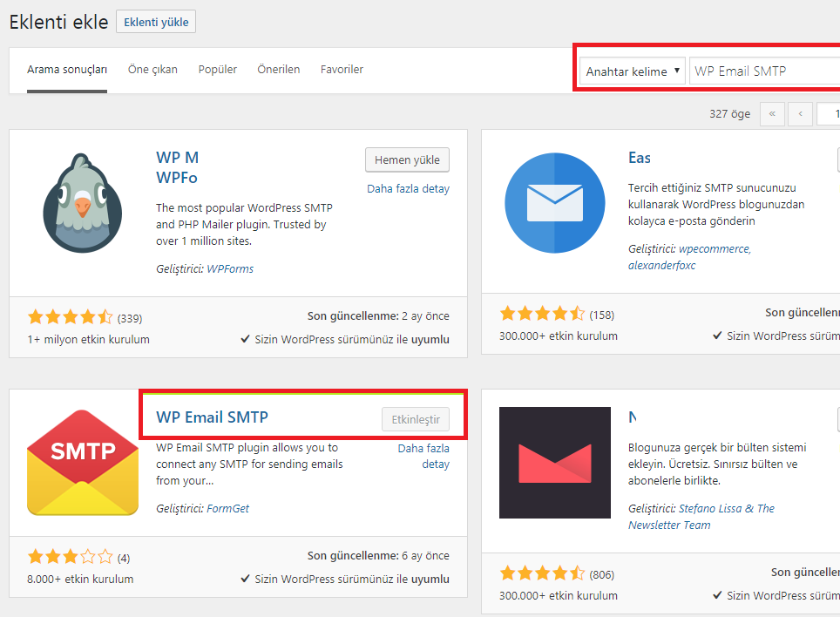Open the wpecommerce developer link
This screenshot has height=617, width=840.
[x=715, y=249]
